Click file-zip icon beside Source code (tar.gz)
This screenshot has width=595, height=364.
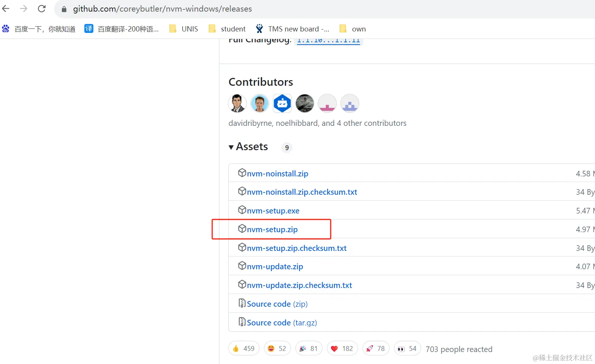(242, 322)
